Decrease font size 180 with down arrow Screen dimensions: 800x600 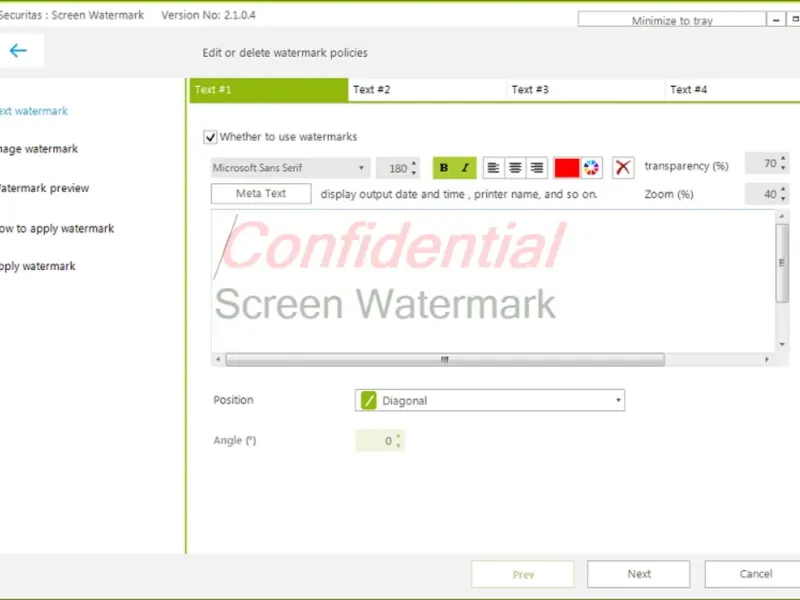click(414, 172)
